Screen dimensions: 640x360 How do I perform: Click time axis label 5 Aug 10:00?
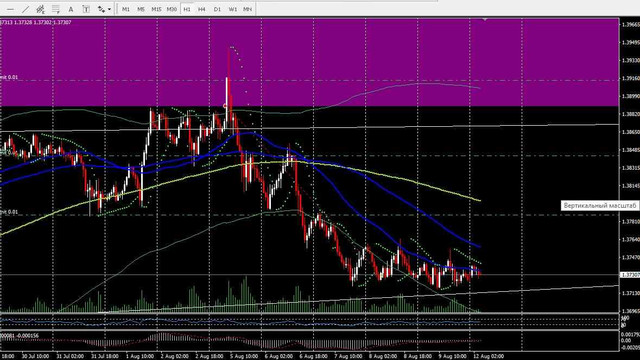coord(244,356)
